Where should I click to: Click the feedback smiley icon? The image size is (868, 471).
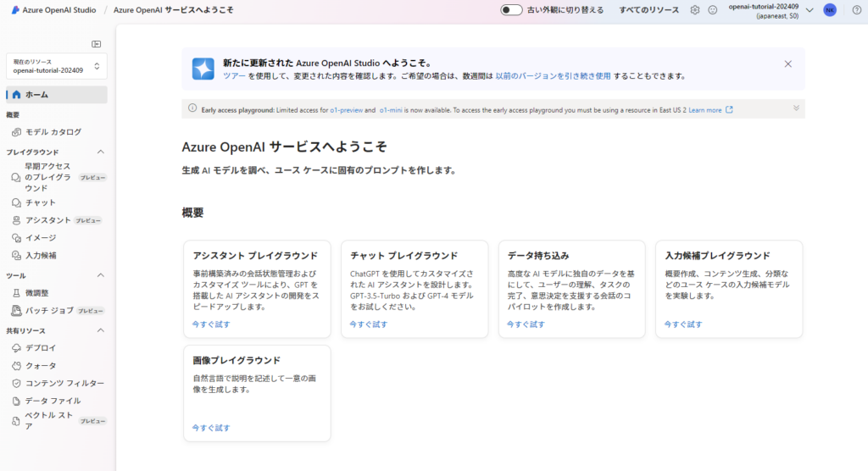tap(712, 10)
